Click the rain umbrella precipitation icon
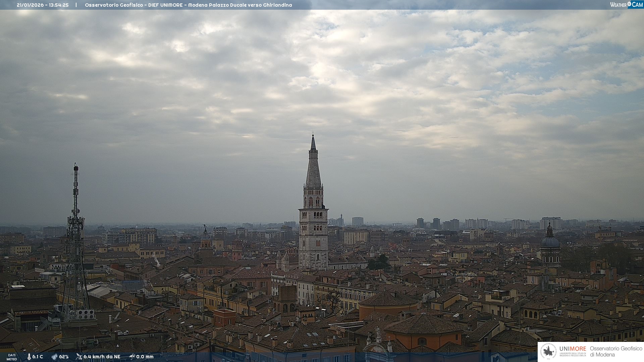 (x=132, y=357)
